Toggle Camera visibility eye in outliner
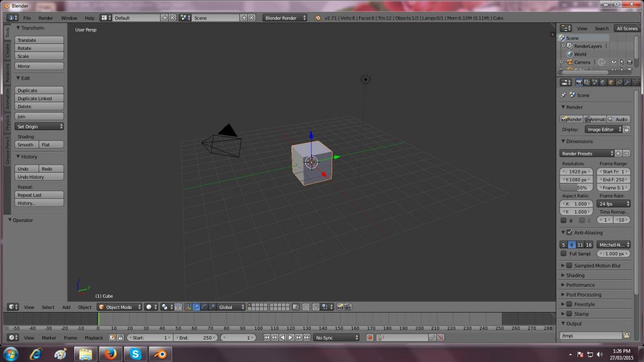Image resolution: width=644 pixels, height=362 pixels. tap(613, 62)
